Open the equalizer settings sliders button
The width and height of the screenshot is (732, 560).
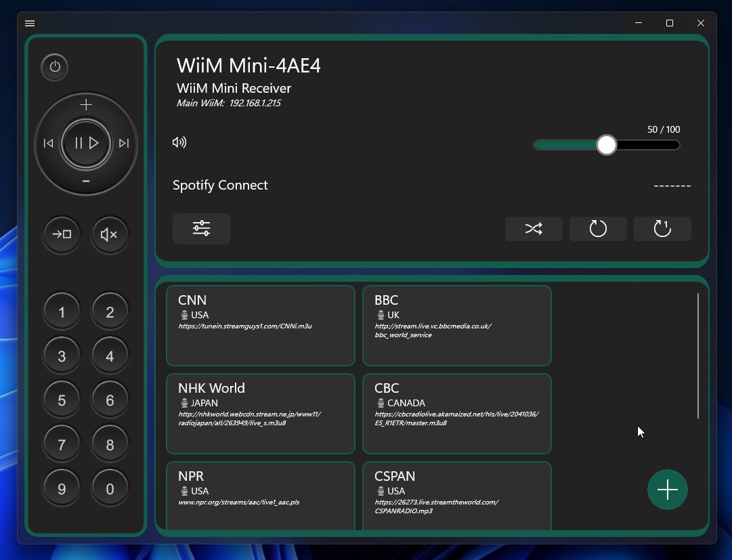pyautogui.click(x=201, y=229)
